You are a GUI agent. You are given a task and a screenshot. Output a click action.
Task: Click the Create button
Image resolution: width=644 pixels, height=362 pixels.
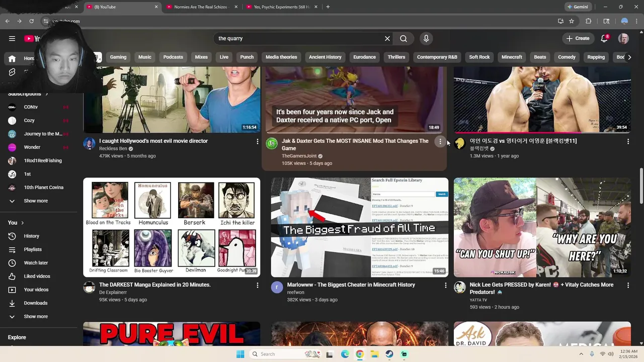pyautogui.click(x=578, y=38)
